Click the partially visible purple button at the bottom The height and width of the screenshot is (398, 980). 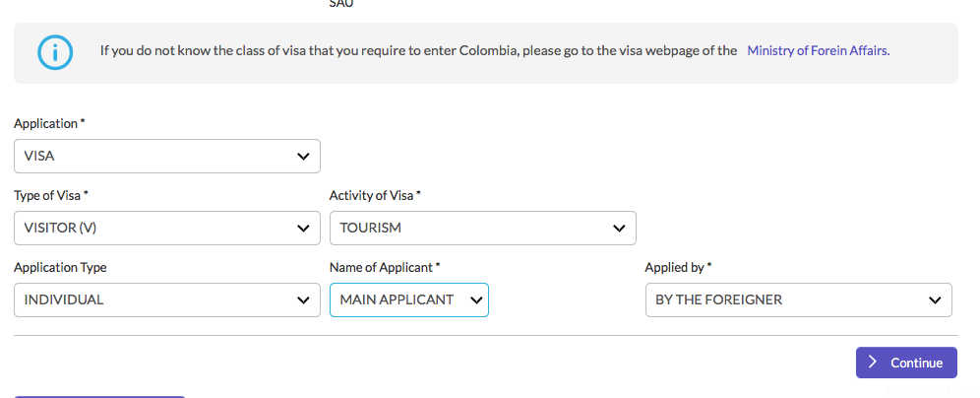[x=98, y=396]
